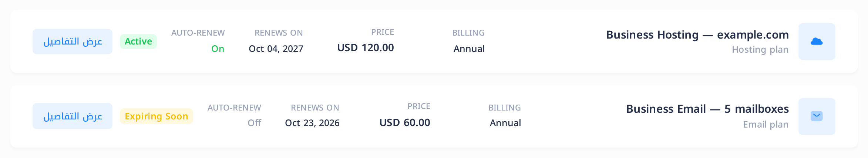
Task: Click the Email plan subtitle
Action: (766, 124)
